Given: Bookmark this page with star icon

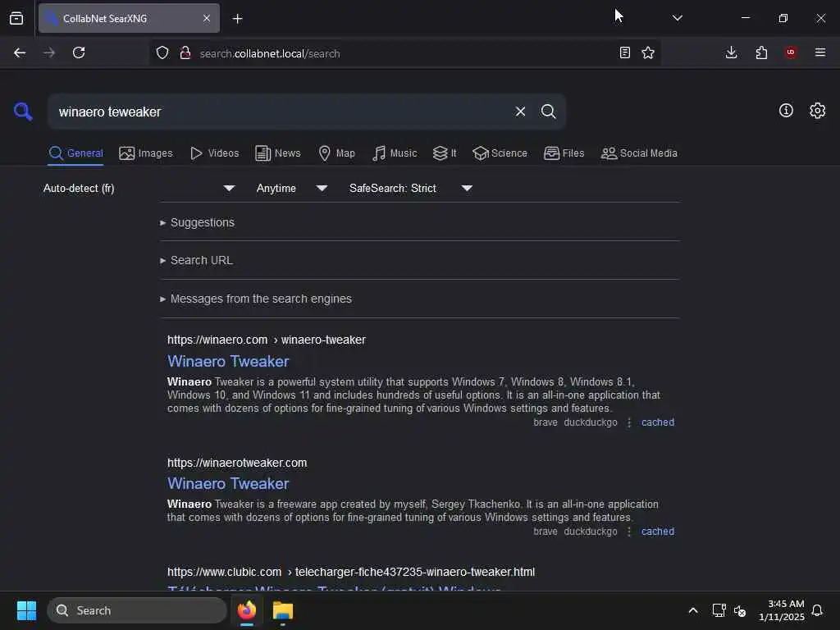Looking at the screenshot, I should point(648,52).
